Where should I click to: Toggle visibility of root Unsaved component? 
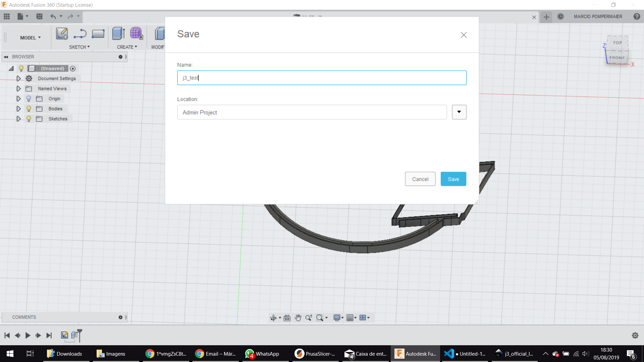pos(21,68)
